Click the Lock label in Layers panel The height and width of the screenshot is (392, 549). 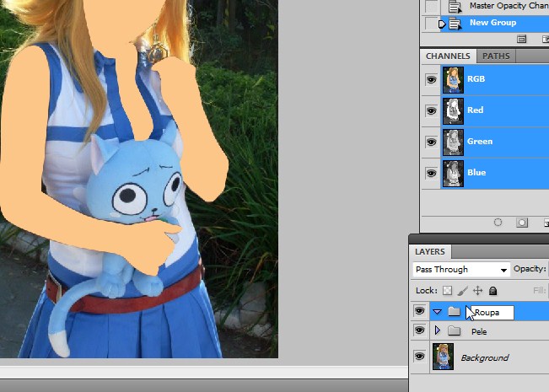[x=427, y=291]
